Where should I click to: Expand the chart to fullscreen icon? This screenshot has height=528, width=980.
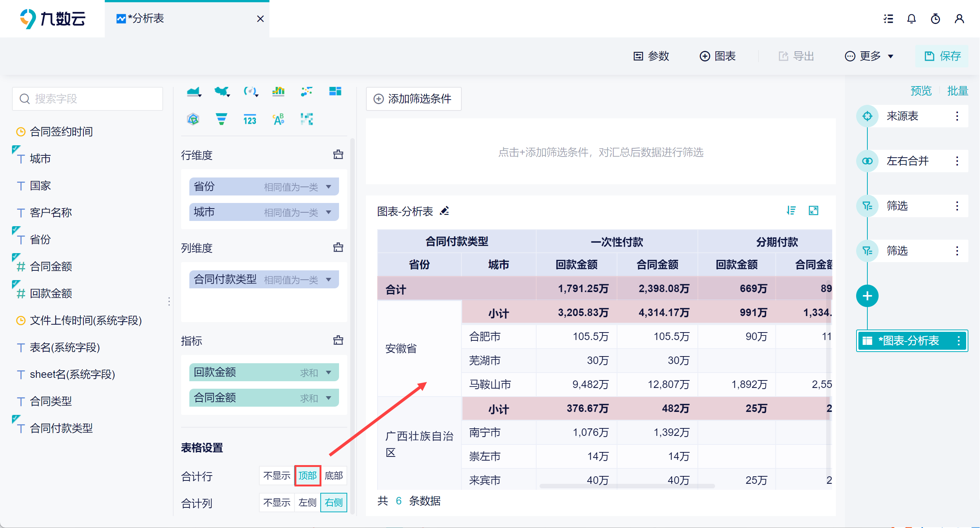pyautogui.click(x=813, y=210)
